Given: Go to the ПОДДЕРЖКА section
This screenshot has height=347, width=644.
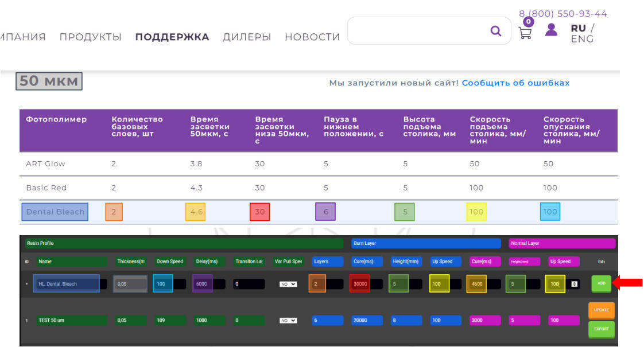Looking at the screenshot, I should click(172, 37).
